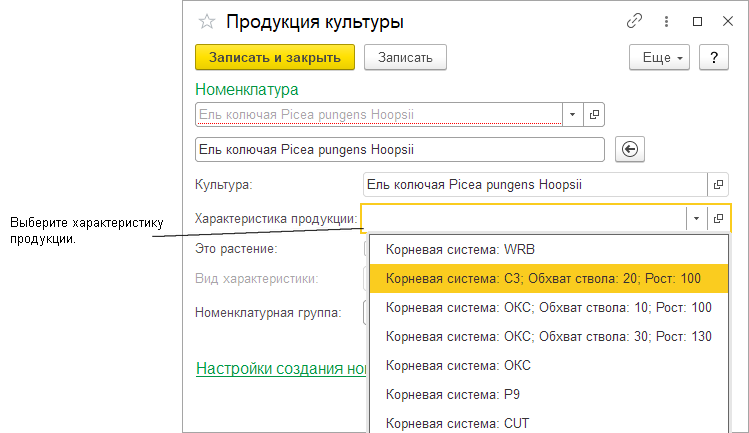Select ОКС; Обхват ствола: 30; Рост: 130

click(548, 336)
